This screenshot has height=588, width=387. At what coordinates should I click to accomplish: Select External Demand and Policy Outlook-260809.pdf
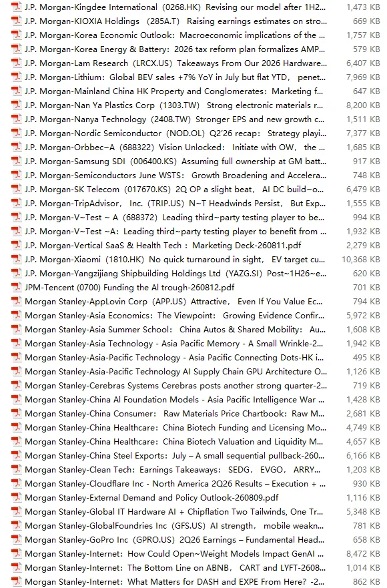point(151,498)
